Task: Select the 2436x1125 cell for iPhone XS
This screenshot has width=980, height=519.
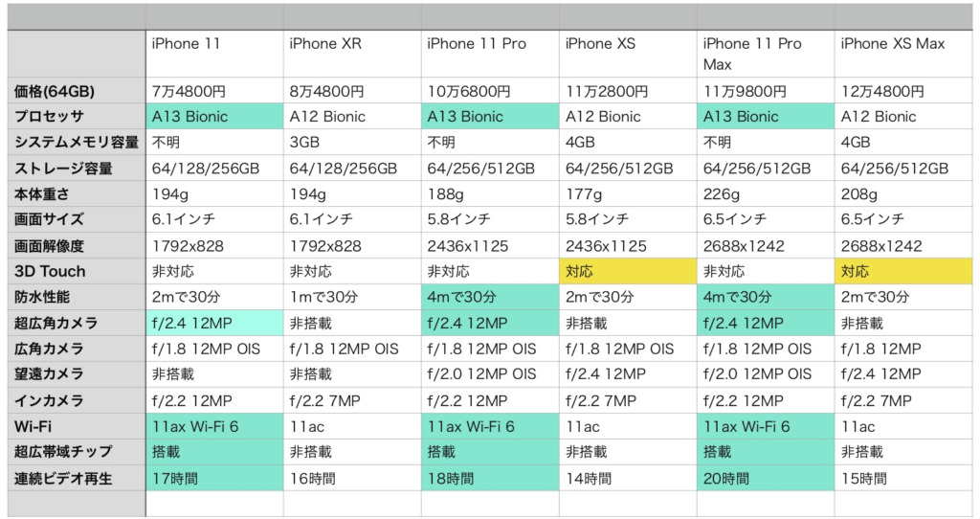Action: point(628,245)
